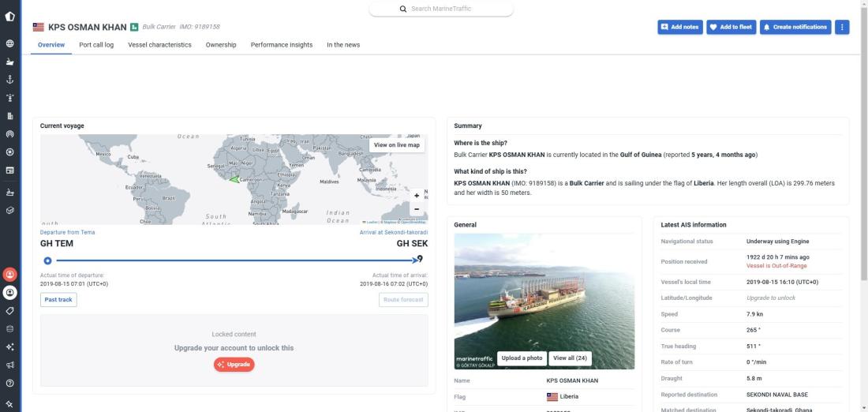Open the MarineTraffic logo home icon

coord(9,16)
